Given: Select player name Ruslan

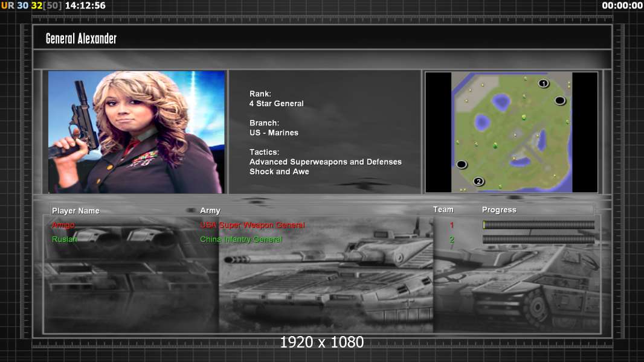Looking at the screenshot, I should [x=65, y=240].
